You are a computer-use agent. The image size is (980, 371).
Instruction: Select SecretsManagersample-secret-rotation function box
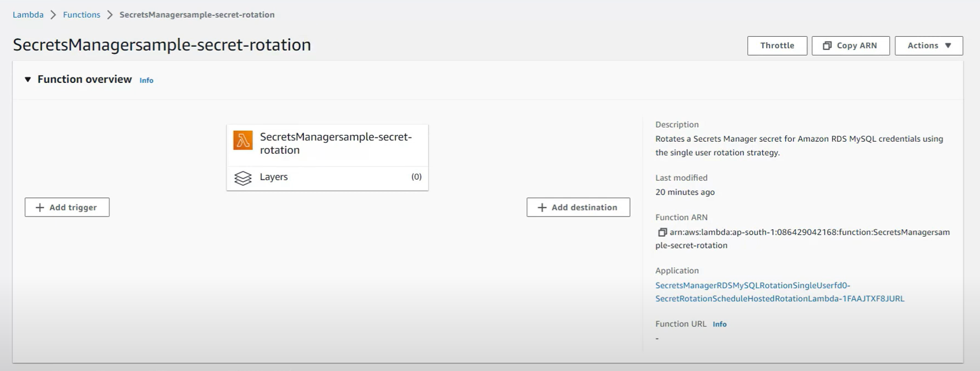[x=327, y=144]
